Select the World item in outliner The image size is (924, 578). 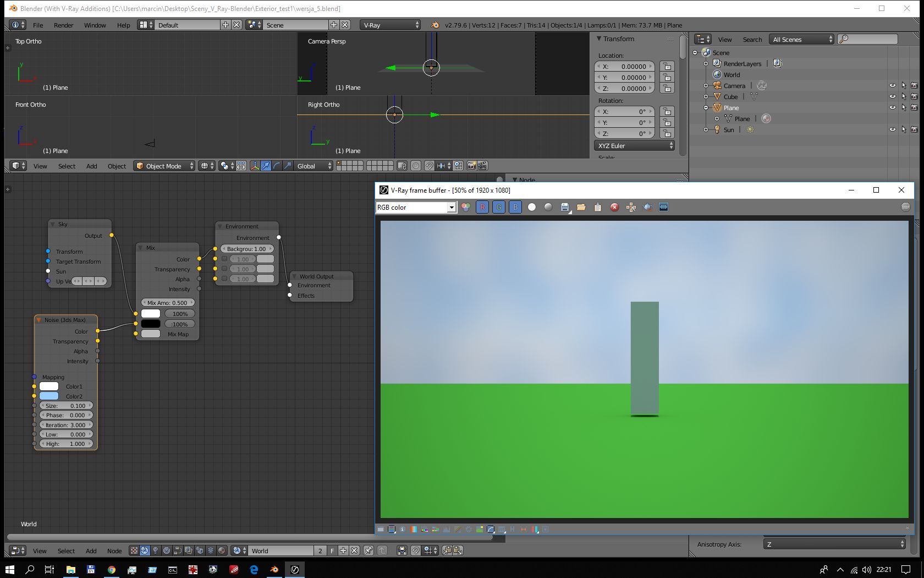732,74
